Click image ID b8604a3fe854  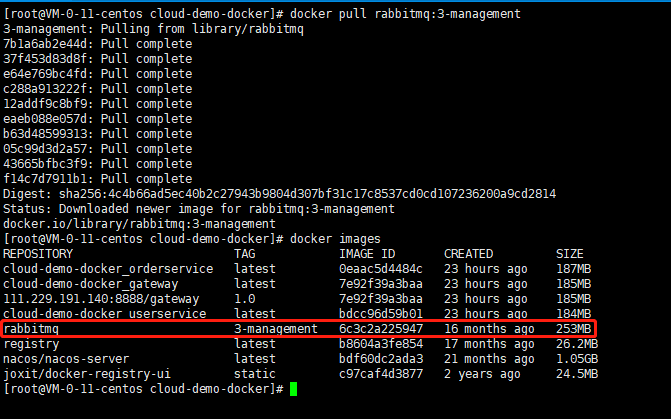[x=381, y=344]
